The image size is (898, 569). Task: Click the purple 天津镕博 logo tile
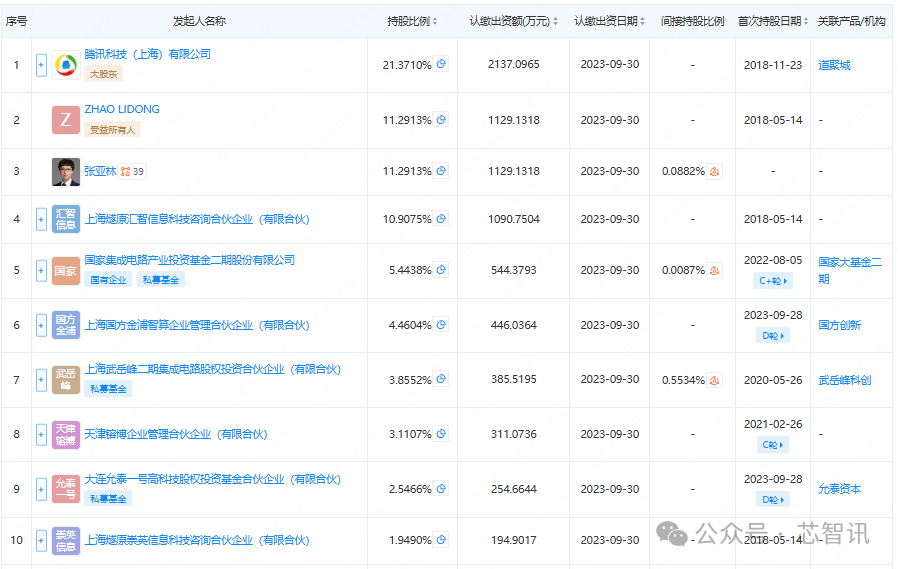point(66,434)
